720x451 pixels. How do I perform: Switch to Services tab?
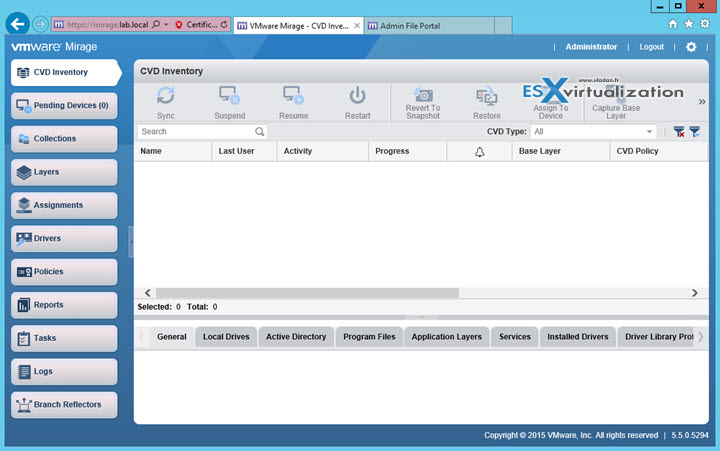coord(515,337)
